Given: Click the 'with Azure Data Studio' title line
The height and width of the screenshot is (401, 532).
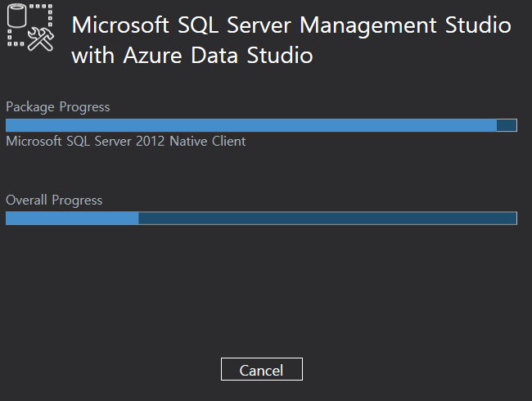Looking at the screenshot, I should point(192,56).
